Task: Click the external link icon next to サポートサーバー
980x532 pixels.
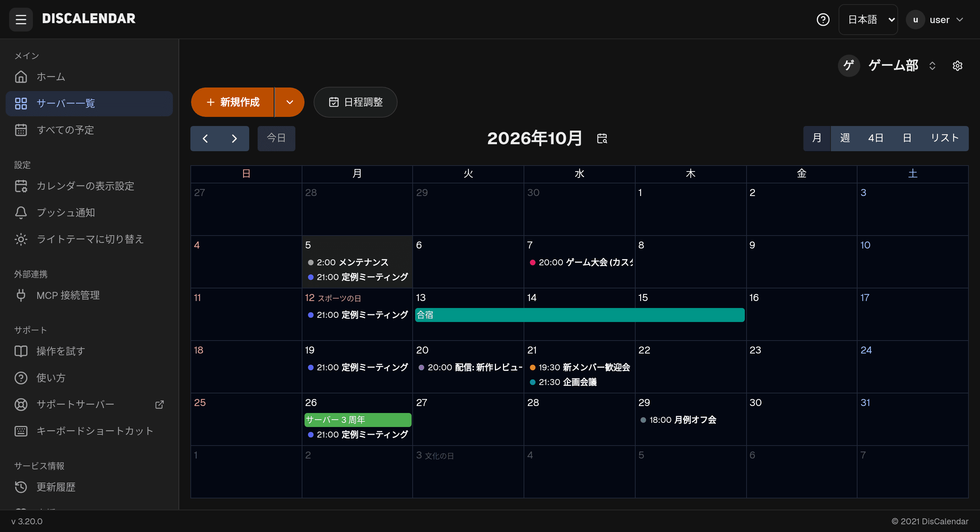Action: [160, 405]
